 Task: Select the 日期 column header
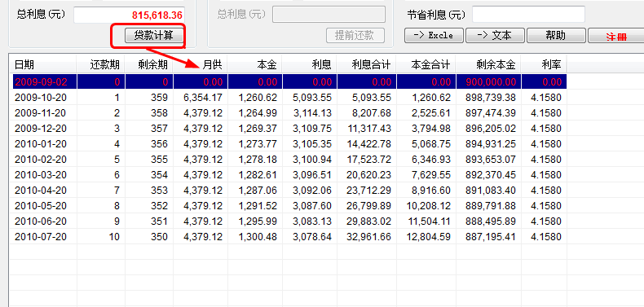point(43,64)
